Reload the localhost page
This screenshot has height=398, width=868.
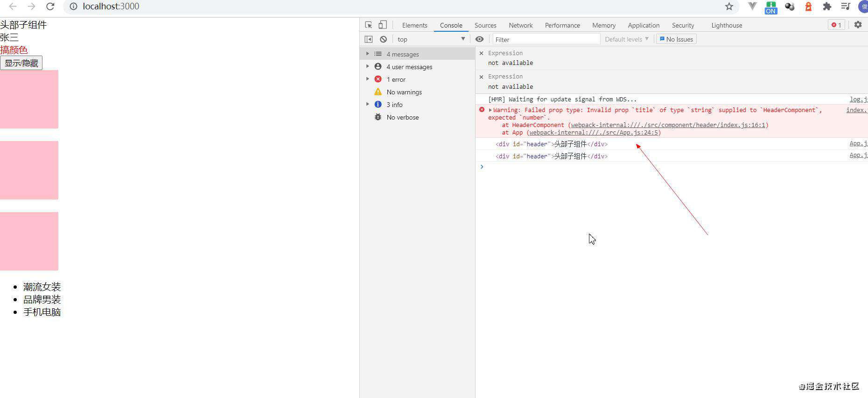pos(50,7)
